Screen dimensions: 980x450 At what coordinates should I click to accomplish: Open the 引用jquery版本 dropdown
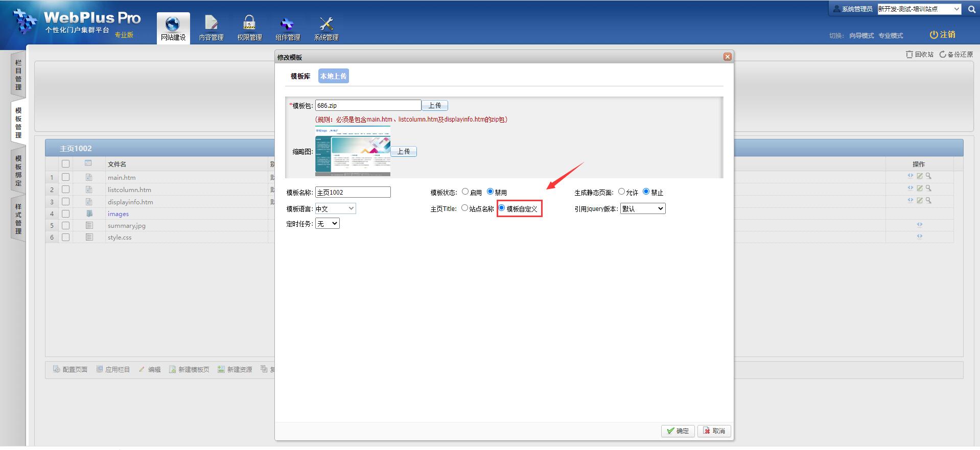tap(642, 208)
